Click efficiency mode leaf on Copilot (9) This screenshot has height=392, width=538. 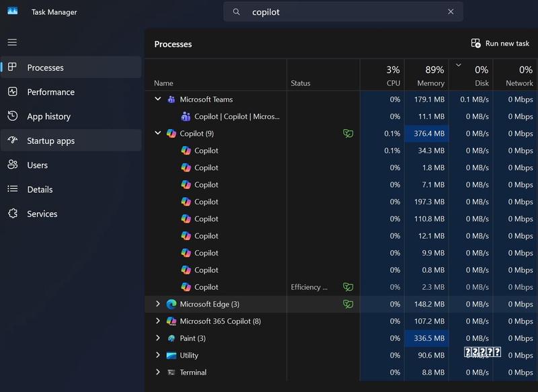tap(348, 133)
